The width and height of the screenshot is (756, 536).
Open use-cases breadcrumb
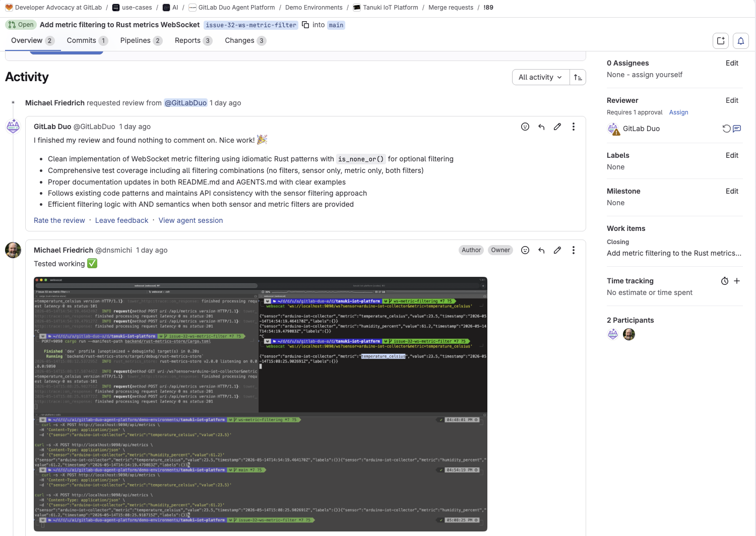[x=132, y=8]
